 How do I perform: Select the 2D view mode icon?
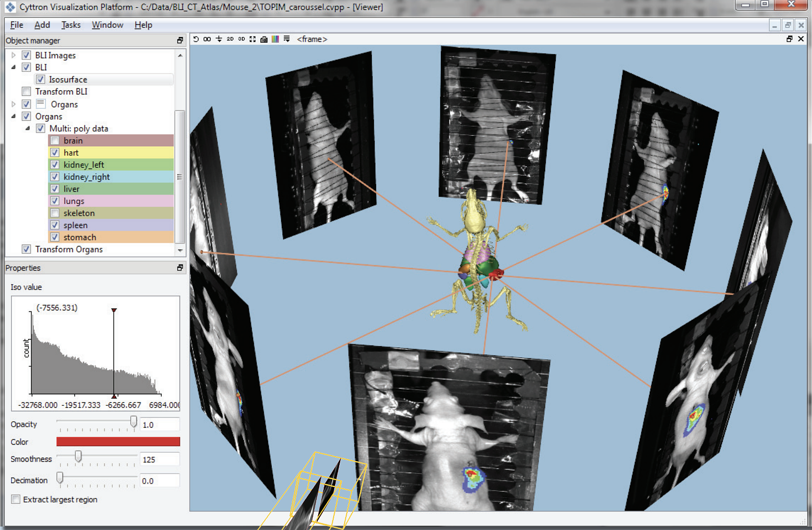coord(230,39)
